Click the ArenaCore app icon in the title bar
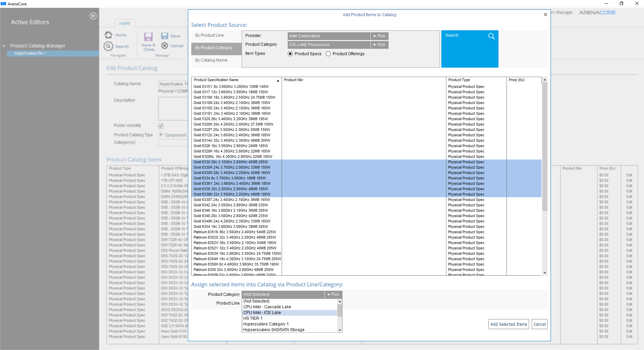644x350 pixels. click(3, 4)
